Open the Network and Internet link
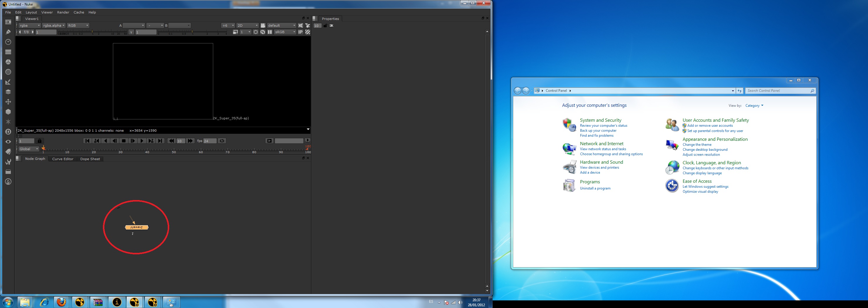 [x=601, y=143]
